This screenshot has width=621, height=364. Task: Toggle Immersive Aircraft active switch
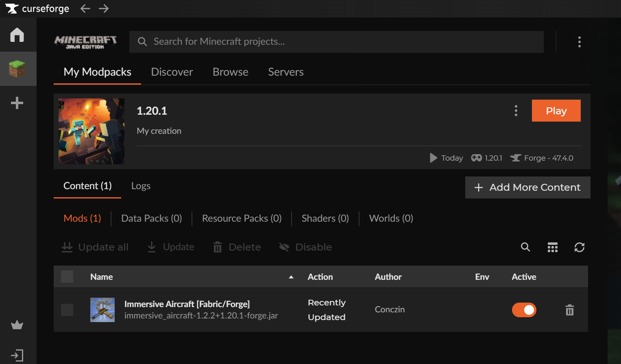pyautogui.click(x=524, y=310)
